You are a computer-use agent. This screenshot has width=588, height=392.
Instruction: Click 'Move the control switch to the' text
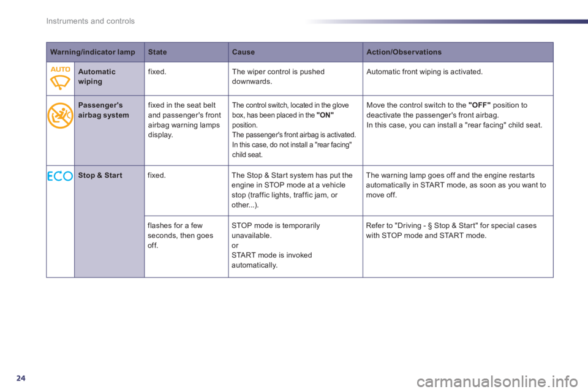pos(416,105)
